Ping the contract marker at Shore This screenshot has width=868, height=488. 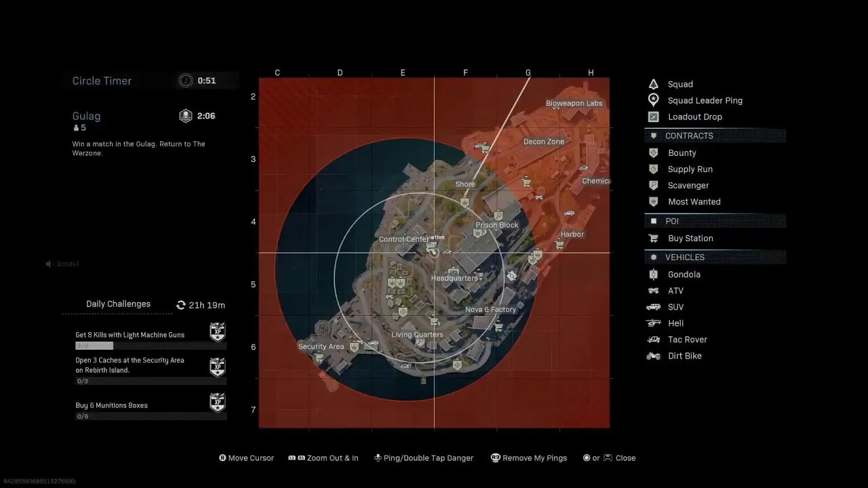tap(465, 202)
